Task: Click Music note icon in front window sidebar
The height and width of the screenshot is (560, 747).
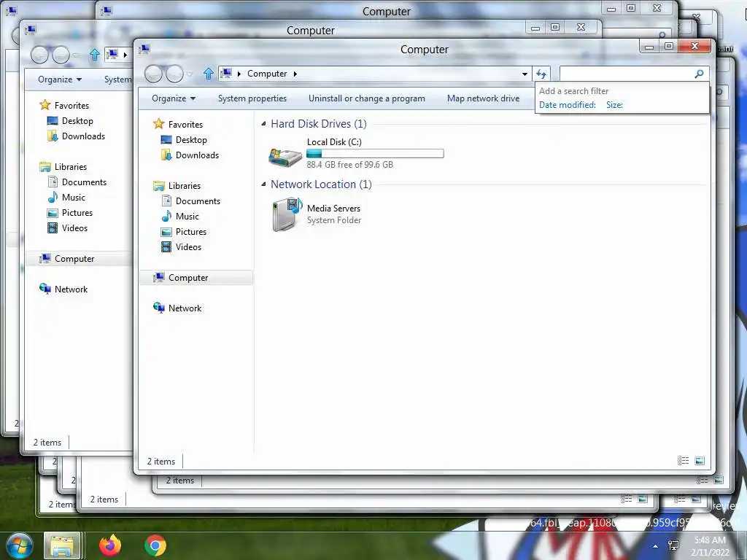Action: tap(166, 216)
